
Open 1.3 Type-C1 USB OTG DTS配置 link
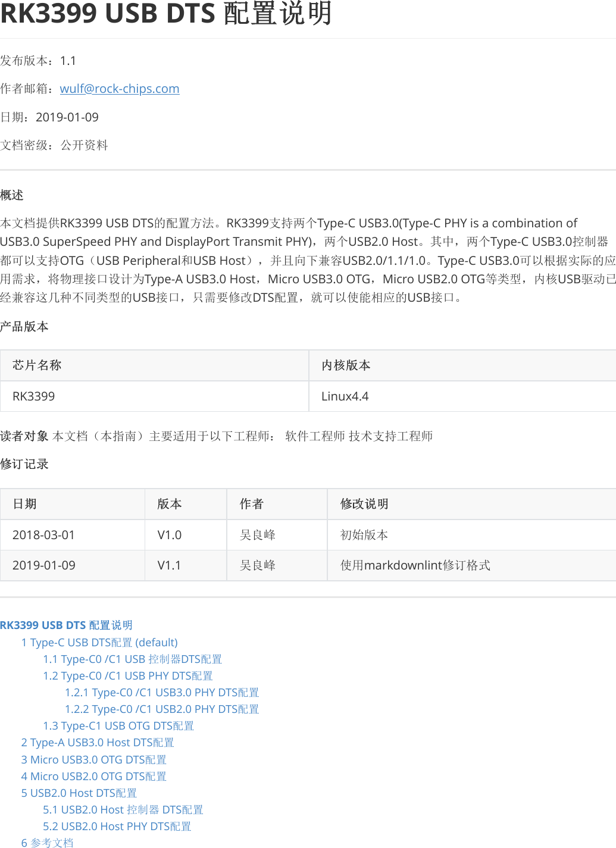tap(118, 725)
